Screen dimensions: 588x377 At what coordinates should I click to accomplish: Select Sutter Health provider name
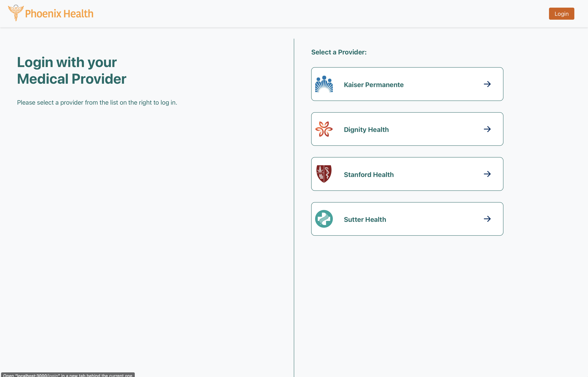(365, 219)
